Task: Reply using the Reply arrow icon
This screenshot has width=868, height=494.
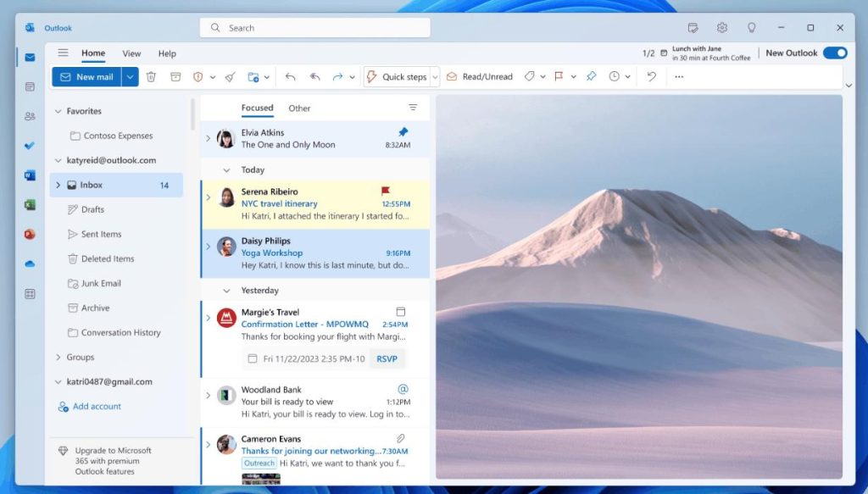Action: (290, 76)
